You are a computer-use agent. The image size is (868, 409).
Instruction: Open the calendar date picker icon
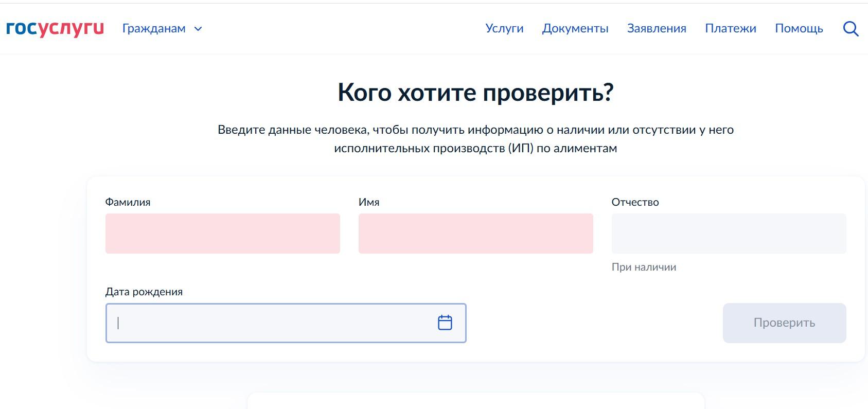click(x=445, y=323)
